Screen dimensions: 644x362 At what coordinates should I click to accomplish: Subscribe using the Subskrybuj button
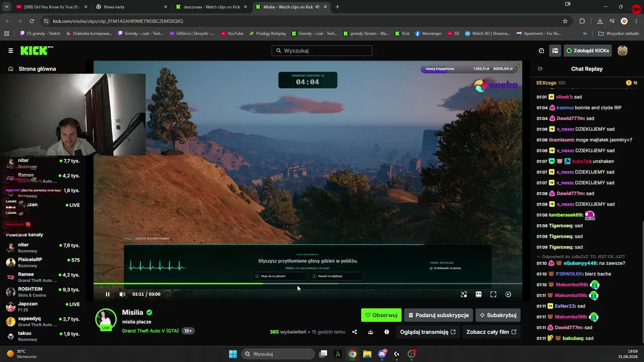tap(498, 315)
